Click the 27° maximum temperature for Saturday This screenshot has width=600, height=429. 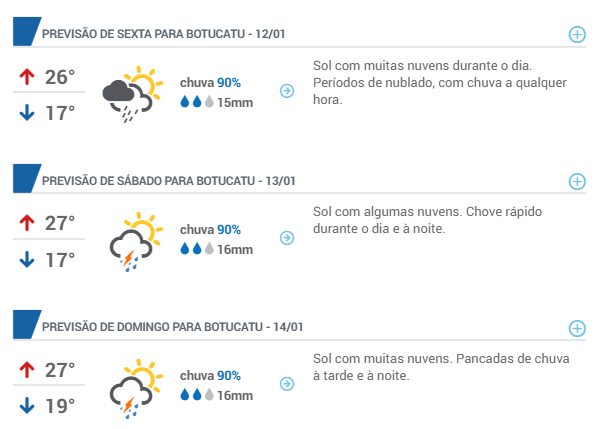(60, 223)
